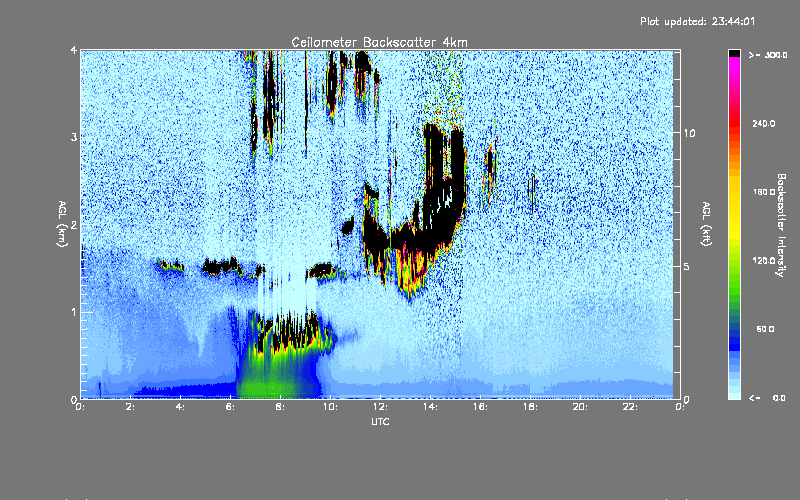Click the black top of the colorbar
Viewport: 800px width, 500px height.
(x=734, y=53)
